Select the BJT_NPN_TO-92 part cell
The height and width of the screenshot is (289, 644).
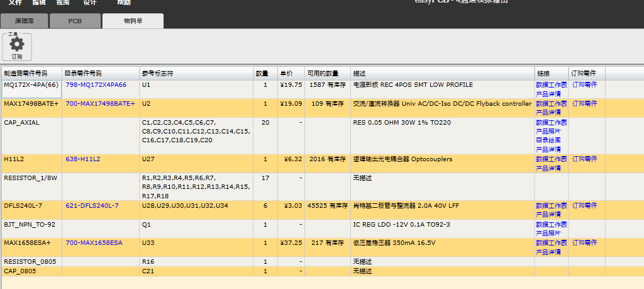coord(32,229)
